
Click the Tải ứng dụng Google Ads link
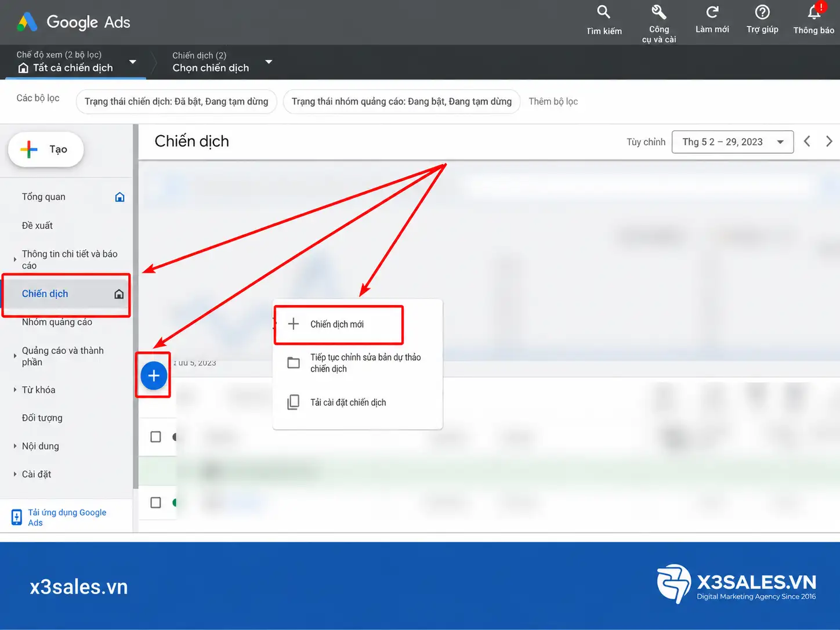(67, 517)
